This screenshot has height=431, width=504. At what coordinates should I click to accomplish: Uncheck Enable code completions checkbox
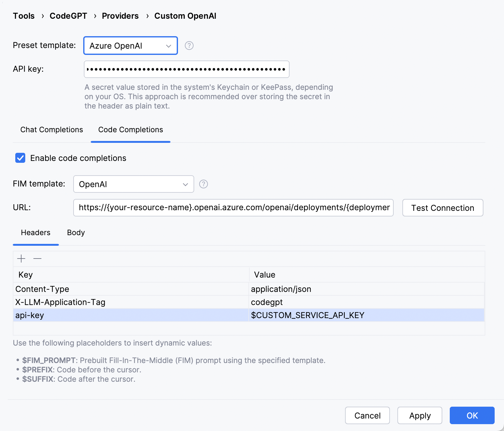click(21, 158)
